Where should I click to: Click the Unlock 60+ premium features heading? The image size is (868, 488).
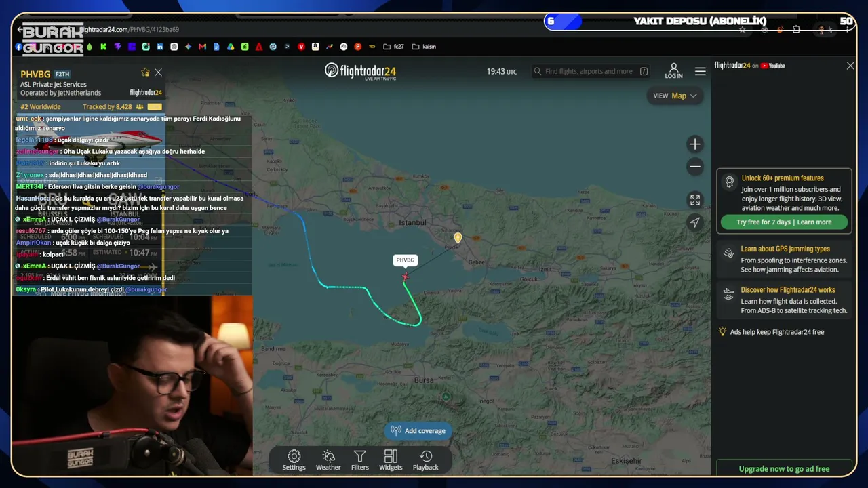click(x=783, y=178)
